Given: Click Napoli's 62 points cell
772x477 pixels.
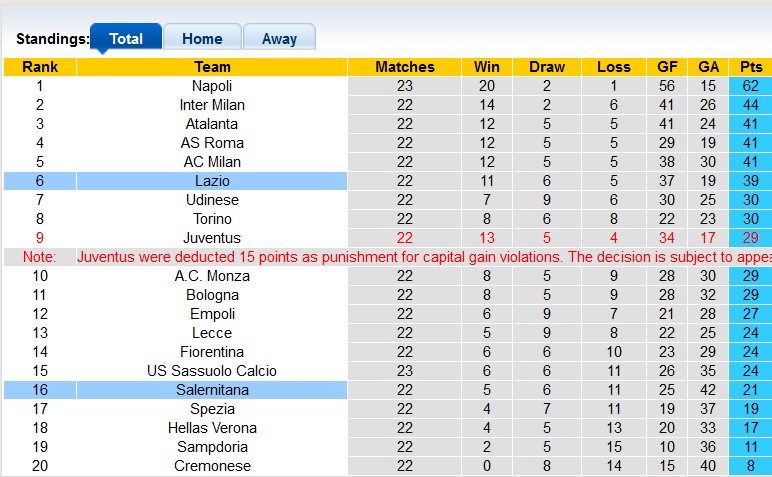Looking at the screenshot, I should tap(749, 86).
